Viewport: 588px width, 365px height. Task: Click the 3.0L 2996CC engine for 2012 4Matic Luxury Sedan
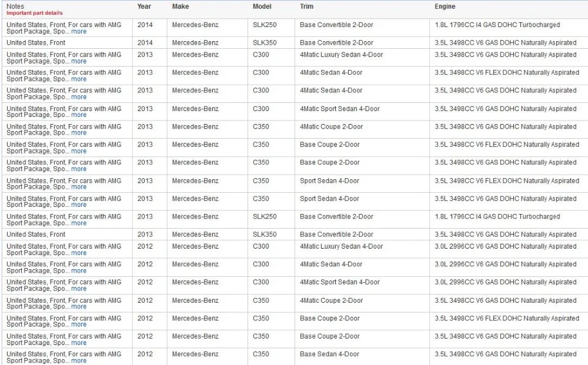(x=506, y=247)
